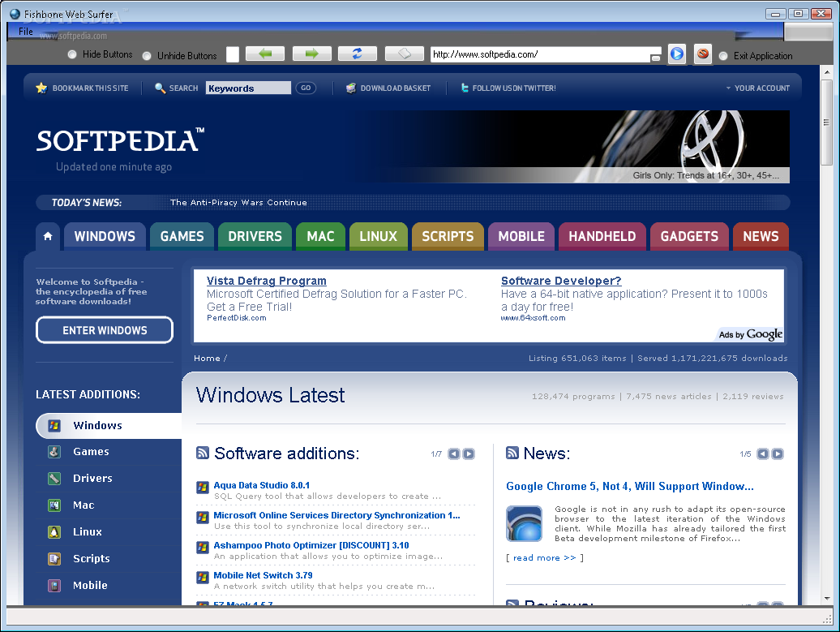Open the Google Chrome 5 news headline

629,486
